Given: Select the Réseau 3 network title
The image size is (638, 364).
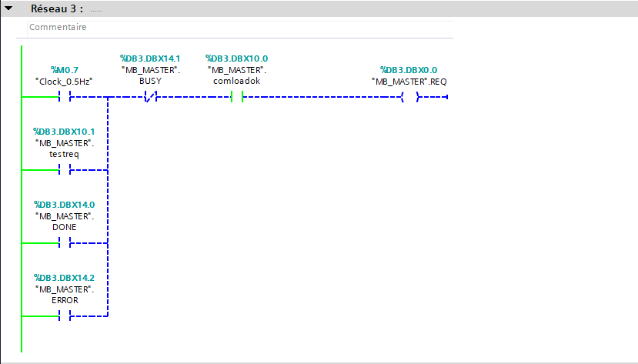Looking at the screenshot, I should coord(57,9).
